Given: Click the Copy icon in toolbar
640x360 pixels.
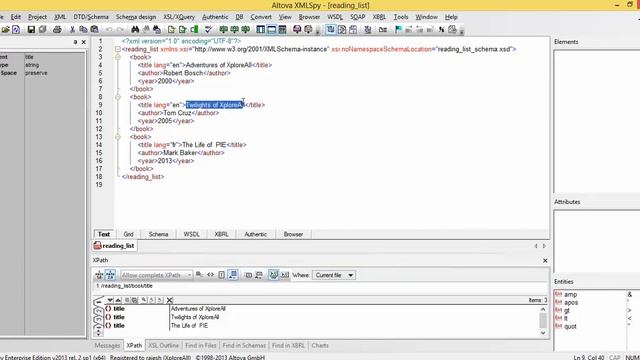Looking at the screenshot, I should point(83,29).
